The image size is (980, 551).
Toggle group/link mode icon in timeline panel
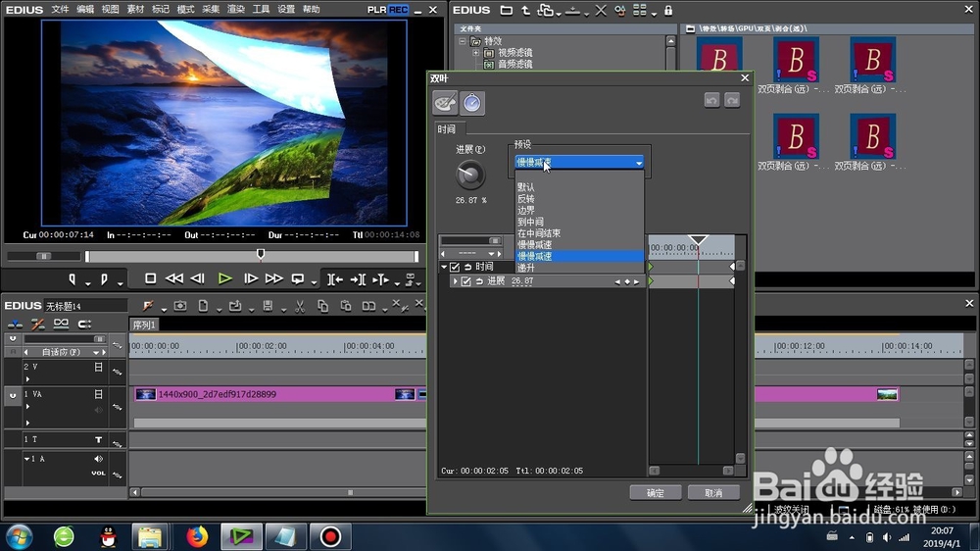pyautogui.click(x=61, y=324)
